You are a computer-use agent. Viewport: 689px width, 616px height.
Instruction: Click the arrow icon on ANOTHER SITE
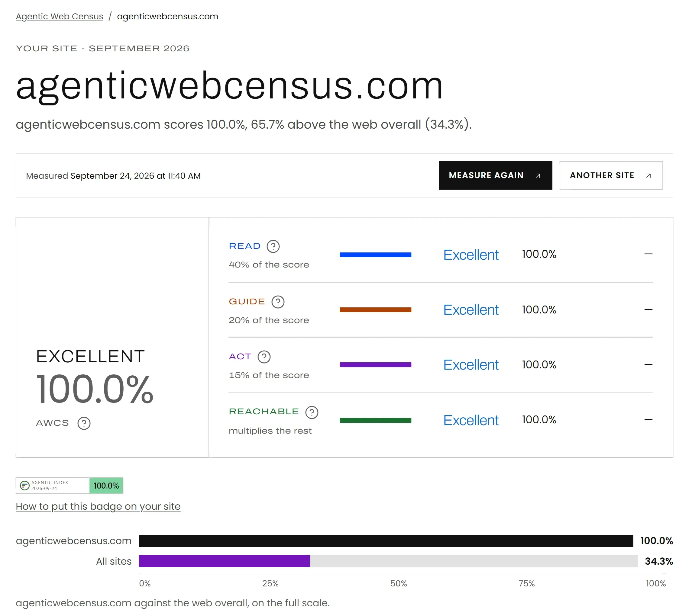coord(648,175)
